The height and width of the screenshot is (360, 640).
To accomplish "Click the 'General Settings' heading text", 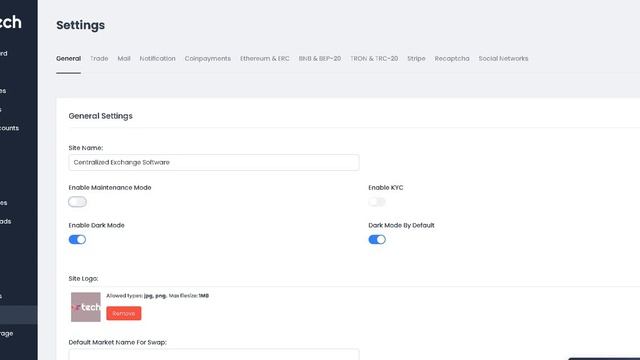I will point(100,116).
